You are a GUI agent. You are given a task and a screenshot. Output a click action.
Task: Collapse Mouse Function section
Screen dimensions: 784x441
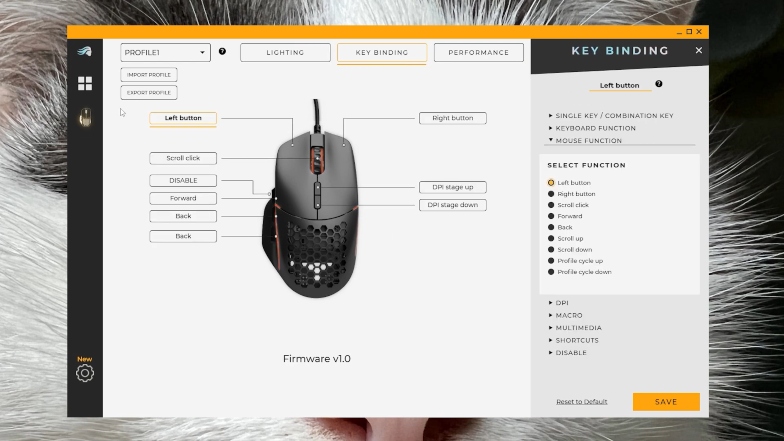[585, 140]
